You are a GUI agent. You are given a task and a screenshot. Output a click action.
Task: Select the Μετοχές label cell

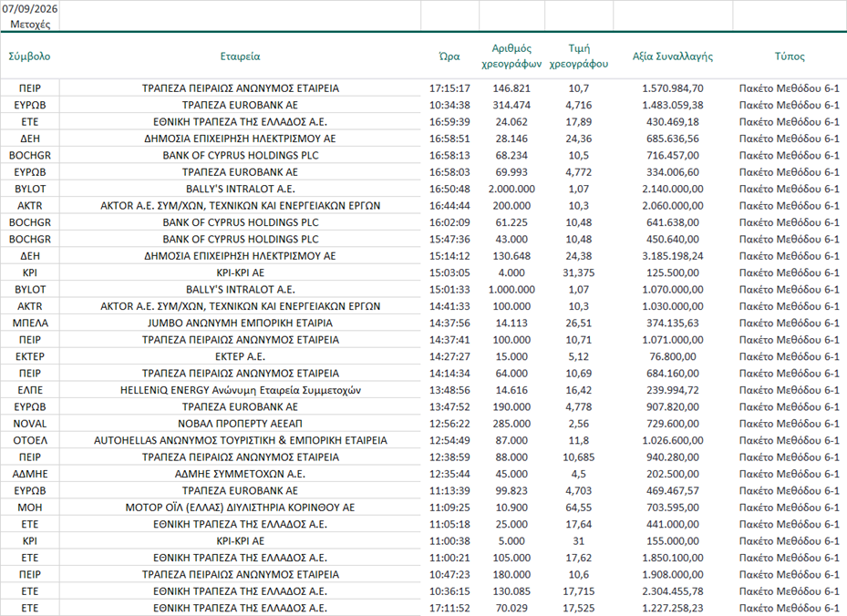click(30, 25)
